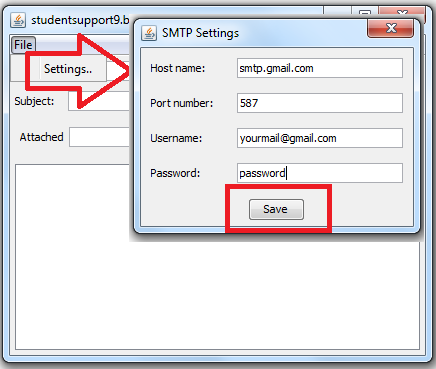The height and width of the screenshot is (369, 436).
Task: Click the 'Port number:' label
Action: [x=181, y=103]
